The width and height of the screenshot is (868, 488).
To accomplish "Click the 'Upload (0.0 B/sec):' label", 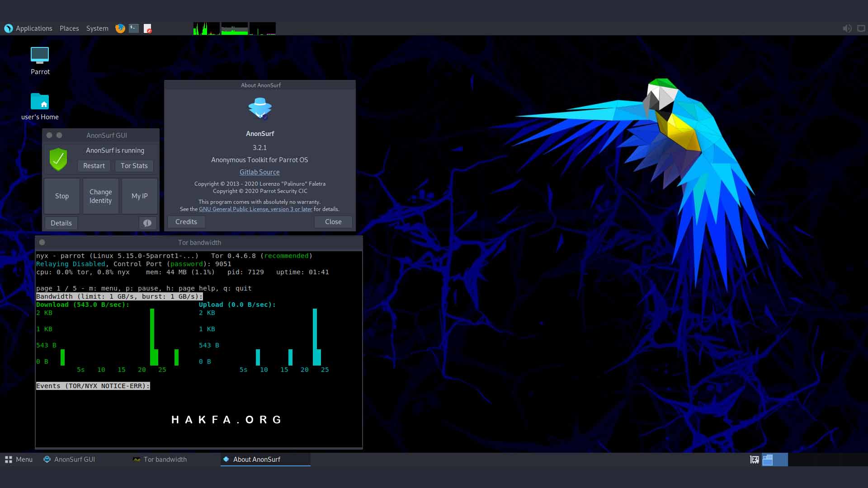I will 237,305.
